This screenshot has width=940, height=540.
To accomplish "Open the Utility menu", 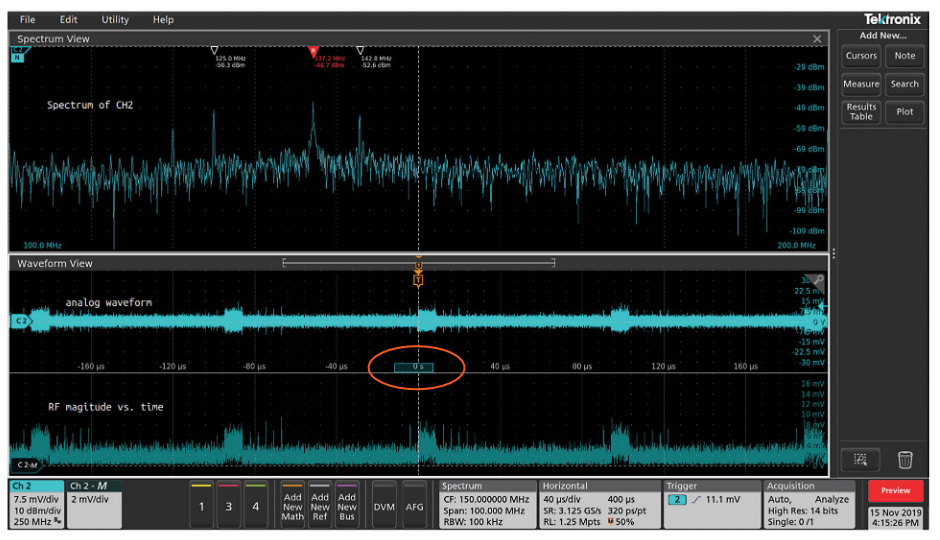I will [115, 19].
